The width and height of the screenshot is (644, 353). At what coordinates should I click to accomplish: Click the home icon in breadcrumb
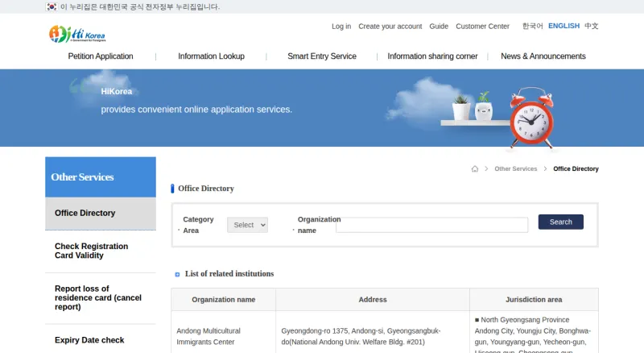click(x=475, y=169)
